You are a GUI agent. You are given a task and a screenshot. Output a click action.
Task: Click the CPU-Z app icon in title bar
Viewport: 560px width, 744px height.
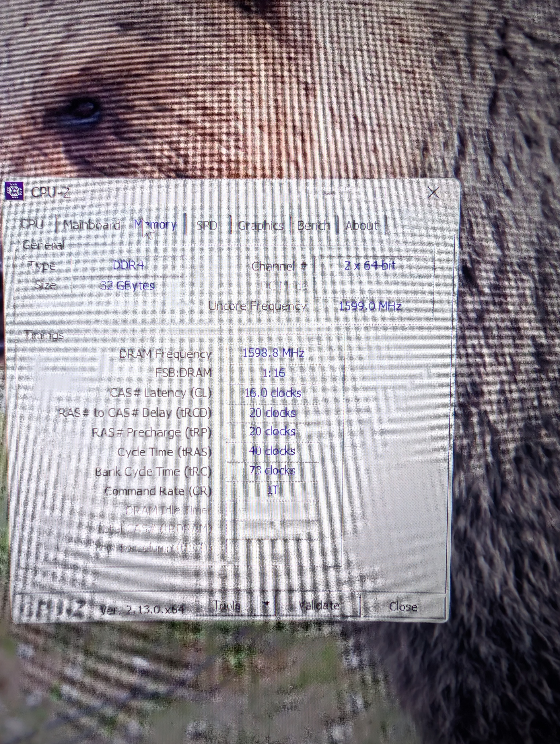[x=14, y=191]
